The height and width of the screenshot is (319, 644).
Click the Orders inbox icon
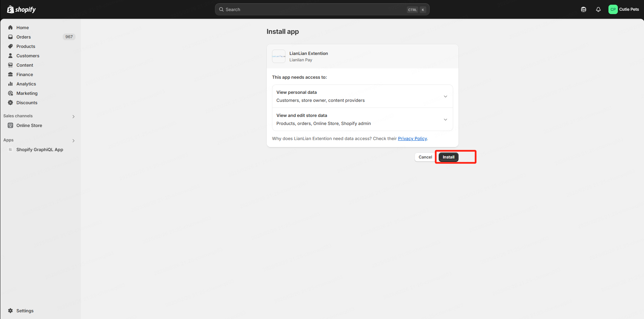point(10,37)
